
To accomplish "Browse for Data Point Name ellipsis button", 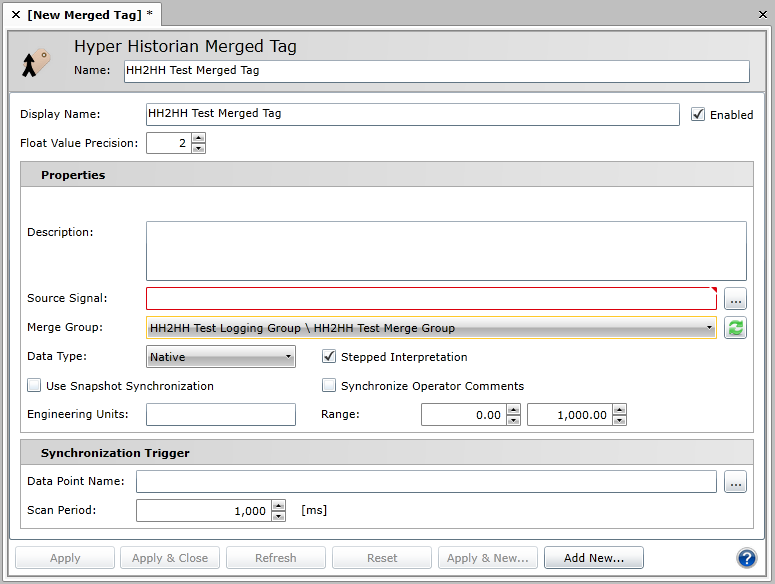I will click(x=736, y=483).
